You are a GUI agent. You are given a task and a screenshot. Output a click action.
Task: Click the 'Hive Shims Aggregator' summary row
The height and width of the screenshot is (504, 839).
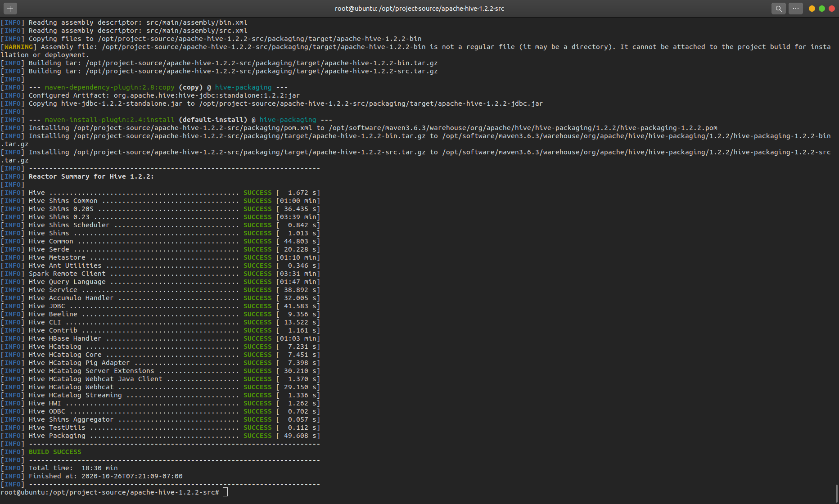(x=161, y=419)
